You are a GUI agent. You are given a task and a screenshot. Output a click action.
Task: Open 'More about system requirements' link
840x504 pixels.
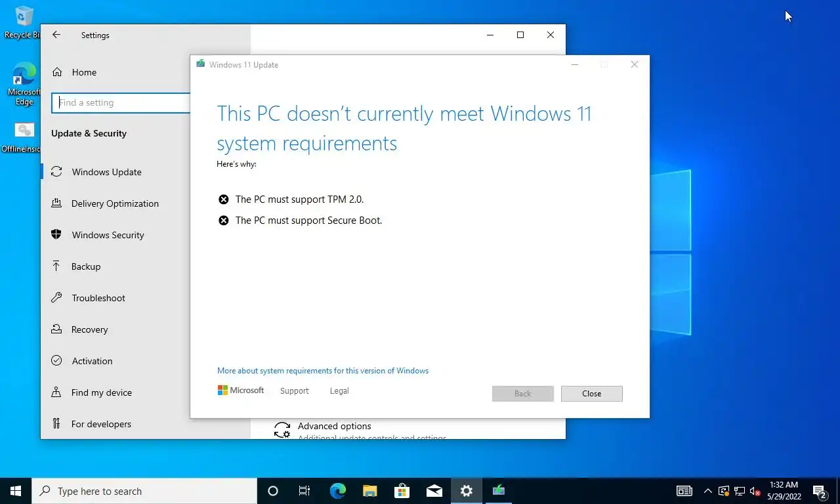(323, 371)
